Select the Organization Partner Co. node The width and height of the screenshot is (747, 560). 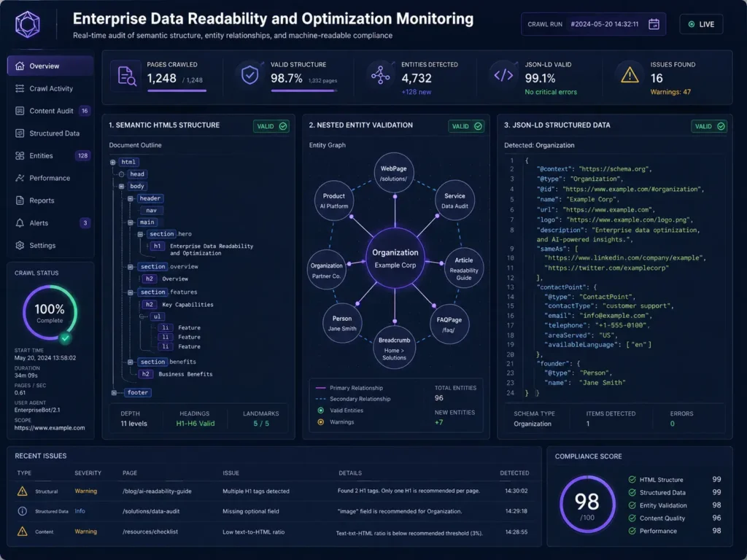click(x=326, y=270)
